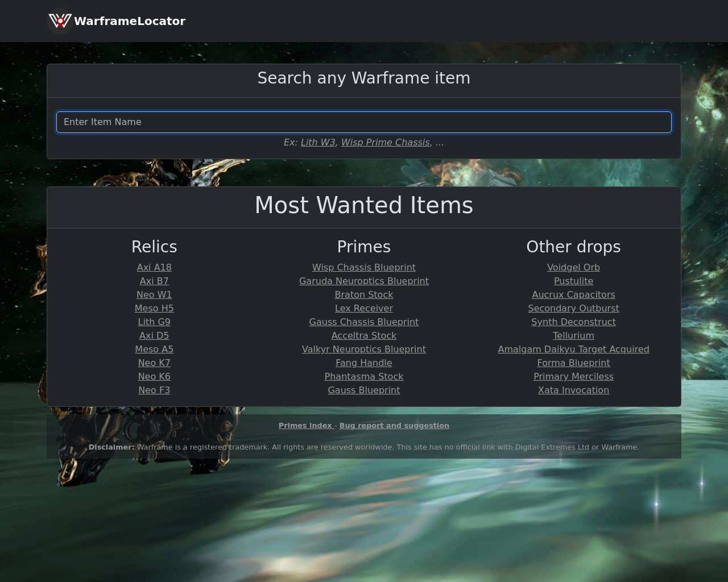
Task: Click the Relics column heading
Action: click(x=154, y=247)
